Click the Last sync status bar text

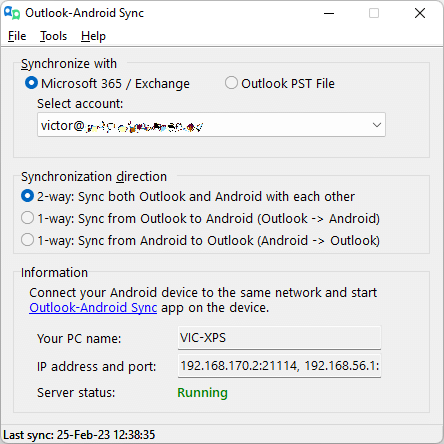tap(79, 435)
